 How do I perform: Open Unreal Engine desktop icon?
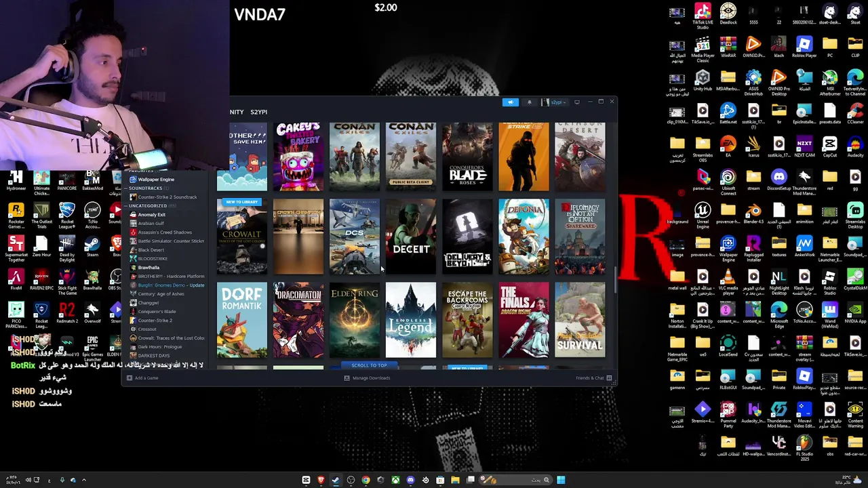coord(703,216)
